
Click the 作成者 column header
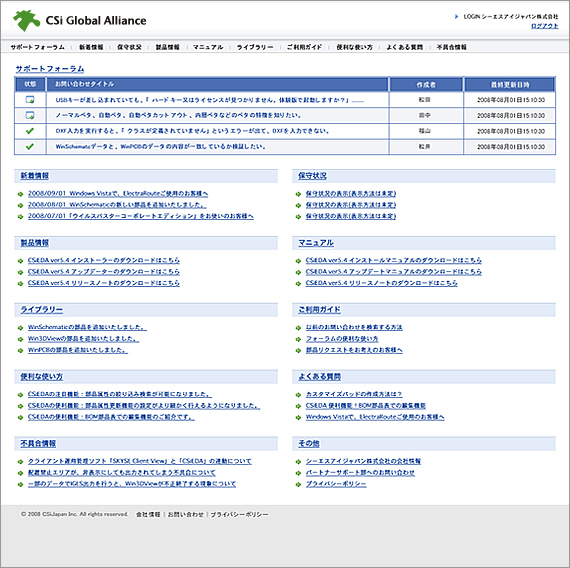[426, 85]
